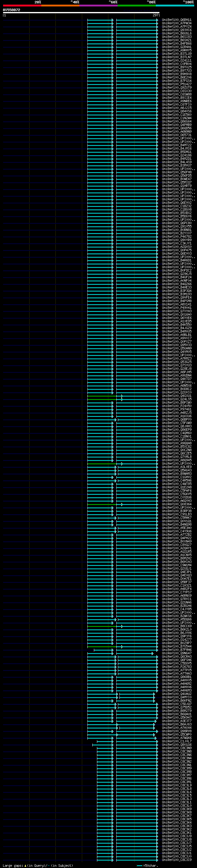
Task: Select label UniRef100_P51427
Action: click(x=177, y=84)
